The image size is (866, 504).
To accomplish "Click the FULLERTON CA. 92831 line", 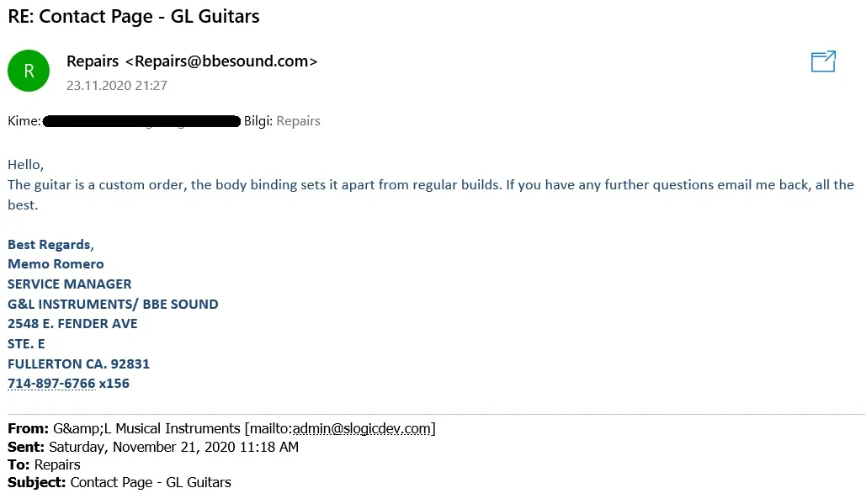I will [78, 364].
